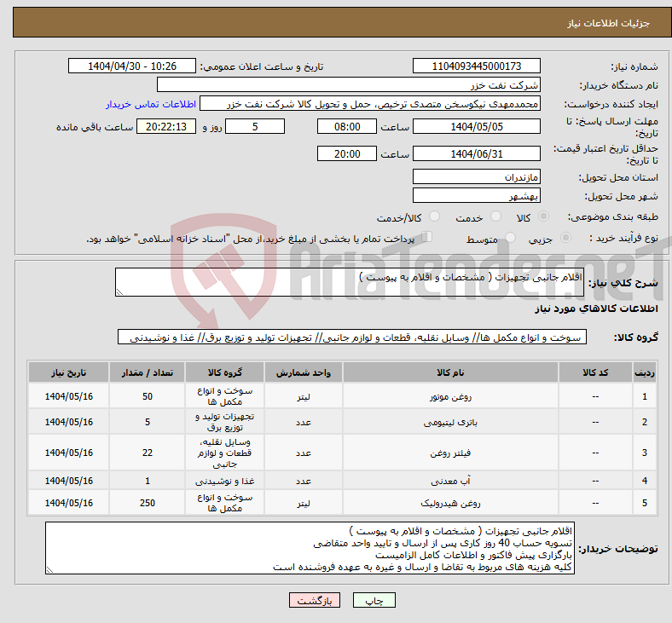Select the کالا/خدمت radio button
Viewport: 672px width, 623px height.
click(435, 216)
